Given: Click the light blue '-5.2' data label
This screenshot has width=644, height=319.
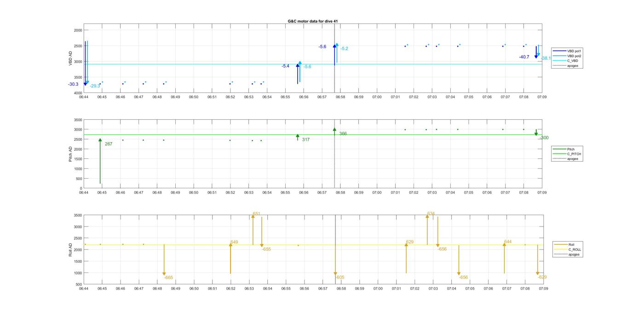Looking at the screenshot, I should (x=344, y=49).
